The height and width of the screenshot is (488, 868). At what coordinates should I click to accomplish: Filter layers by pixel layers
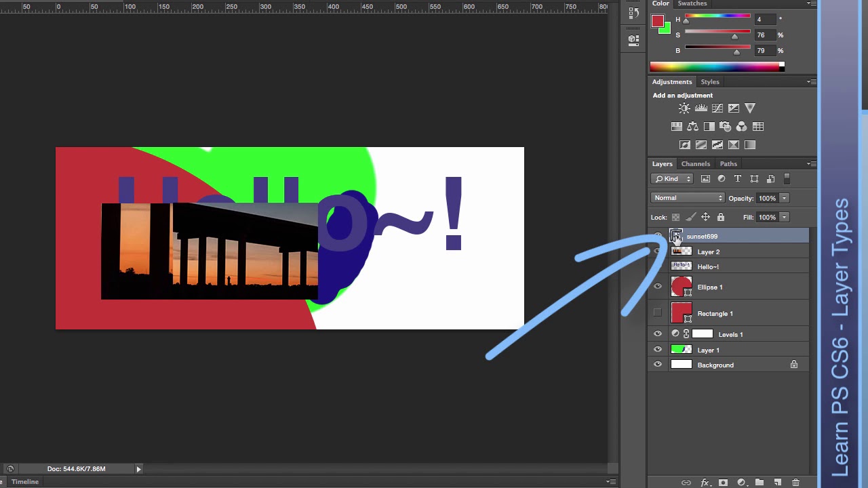705,179
